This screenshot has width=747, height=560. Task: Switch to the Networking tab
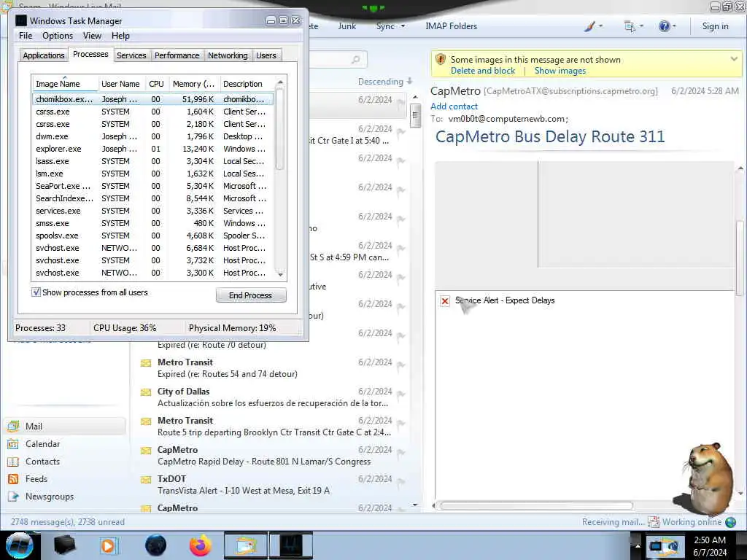click(x=228, y=55)
